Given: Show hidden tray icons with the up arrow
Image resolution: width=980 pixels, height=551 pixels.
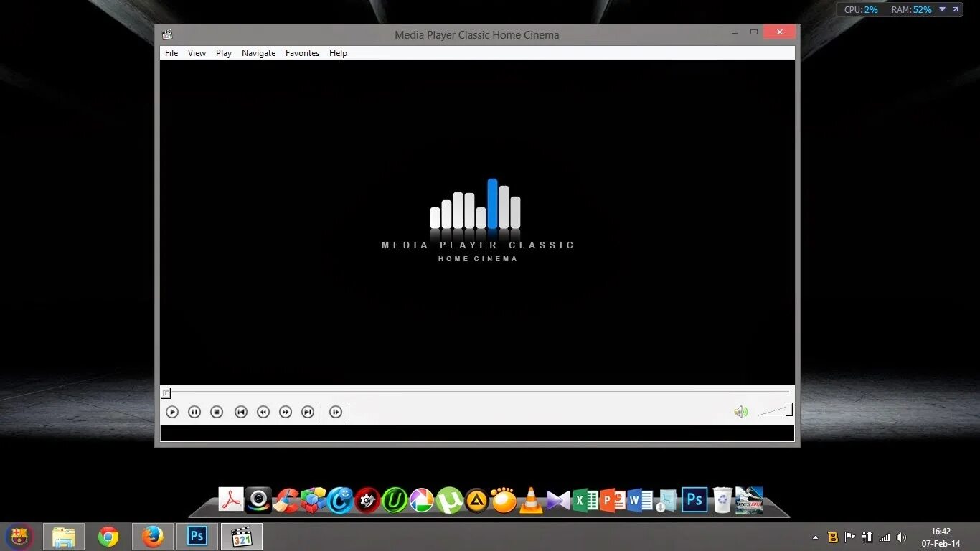Looking at the screenshot, I should (815, 537).
